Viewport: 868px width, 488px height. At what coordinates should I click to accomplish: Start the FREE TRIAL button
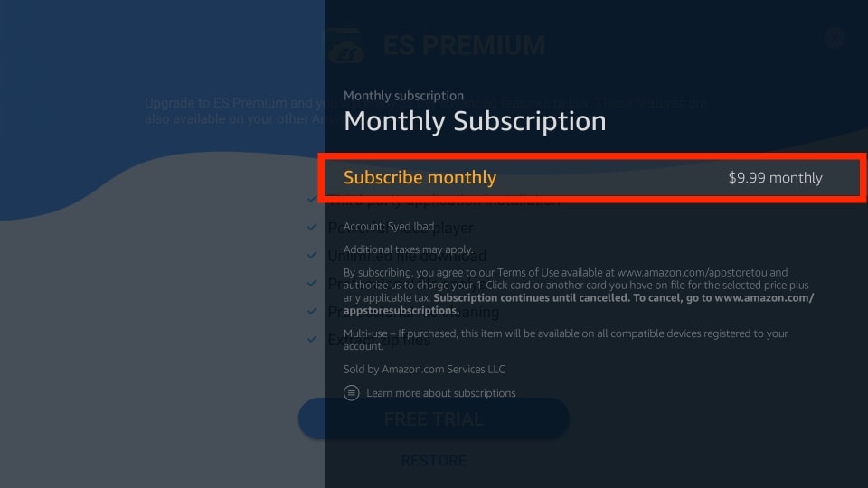pyautogui.click(x=433, y=418)
